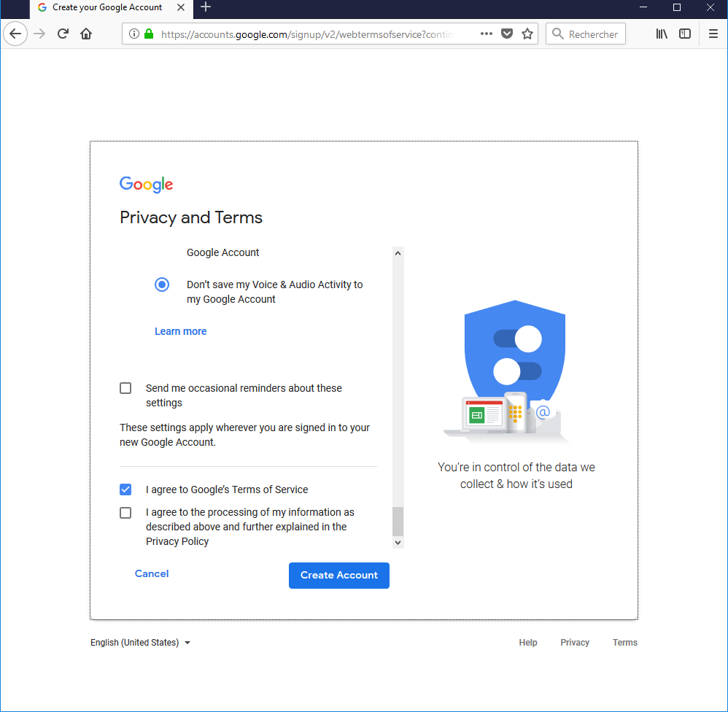Check the Privacy Policy processing agreement box
Screen dimensions: 728x712
tap(125, 512)
